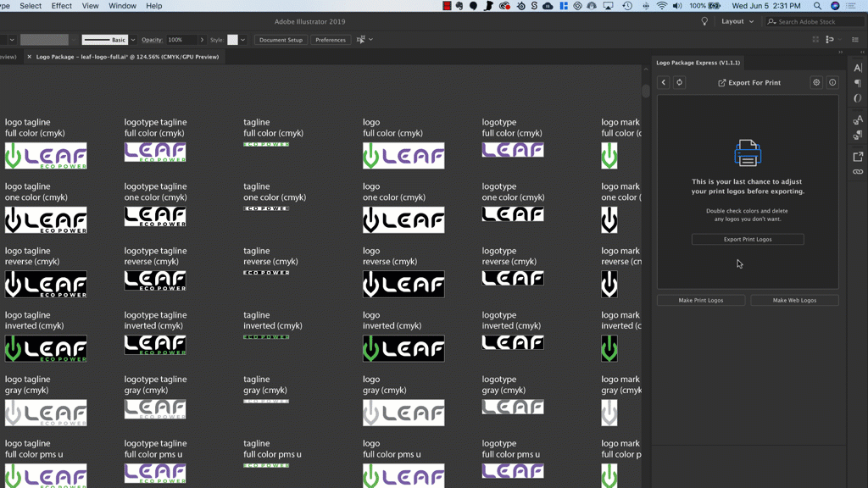The width and height of the screenshot is (868, 488).
Task: Open the Window menu
Action: click(x=122, y=6)
